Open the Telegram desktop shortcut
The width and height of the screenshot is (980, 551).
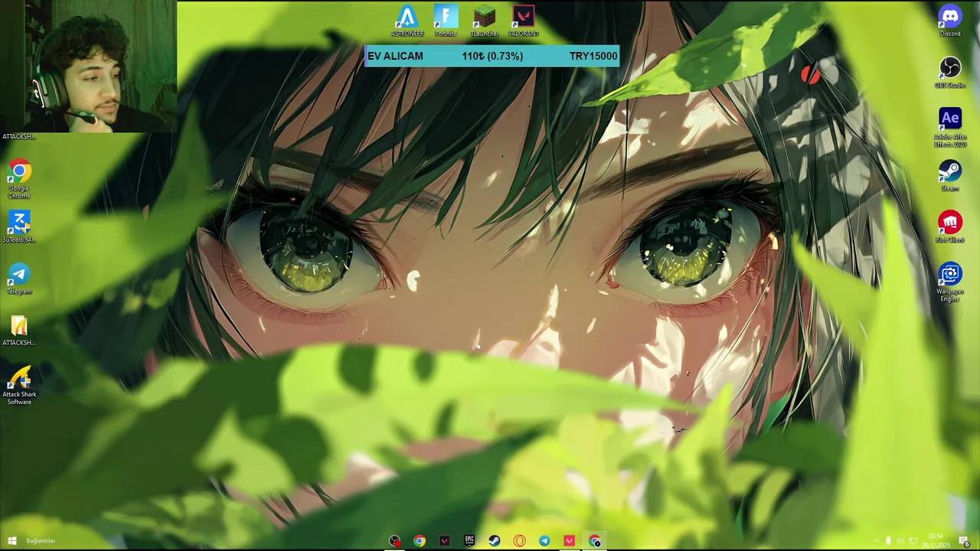click(19, 279)
